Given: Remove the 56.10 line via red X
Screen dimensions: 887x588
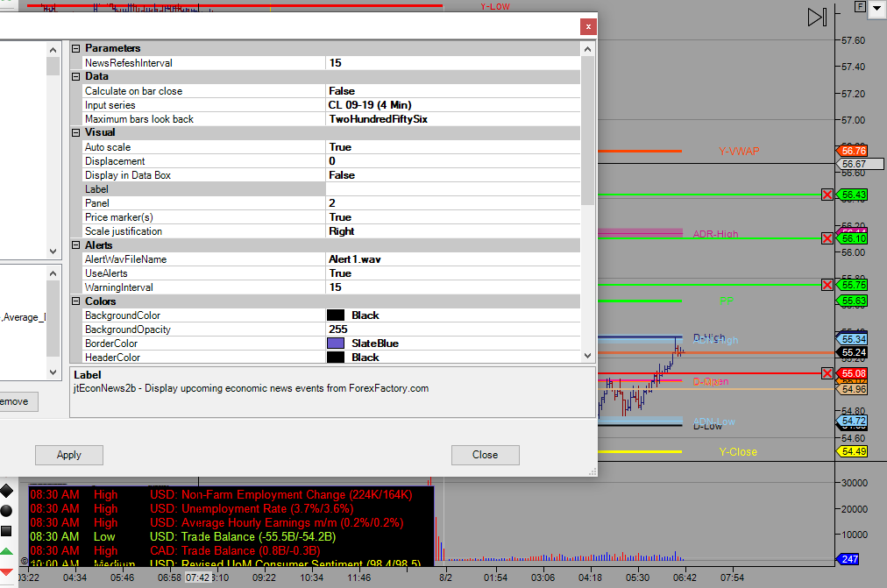Looking at the screenshot, I should (827, 238).
